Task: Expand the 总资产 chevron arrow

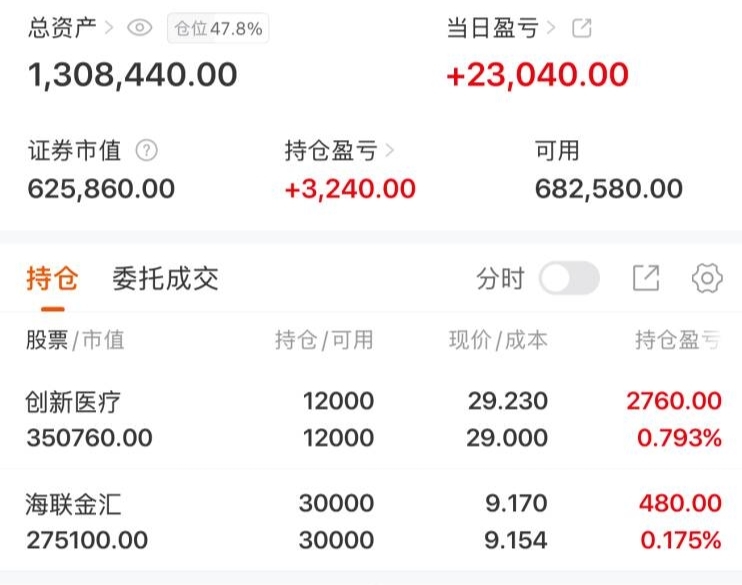Action: [x=109, y=28]
